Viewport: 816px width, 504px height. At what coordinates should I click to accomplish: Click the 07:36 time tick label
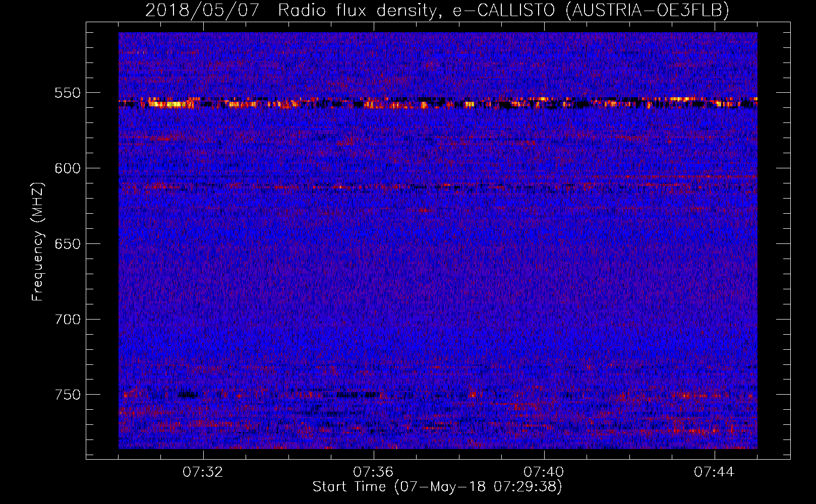[373, 472]
